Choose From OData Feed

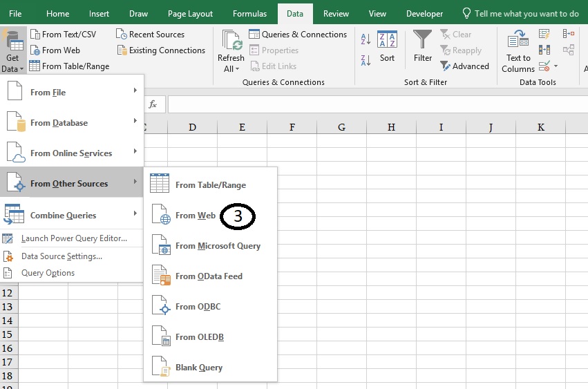tap(210, 276)
